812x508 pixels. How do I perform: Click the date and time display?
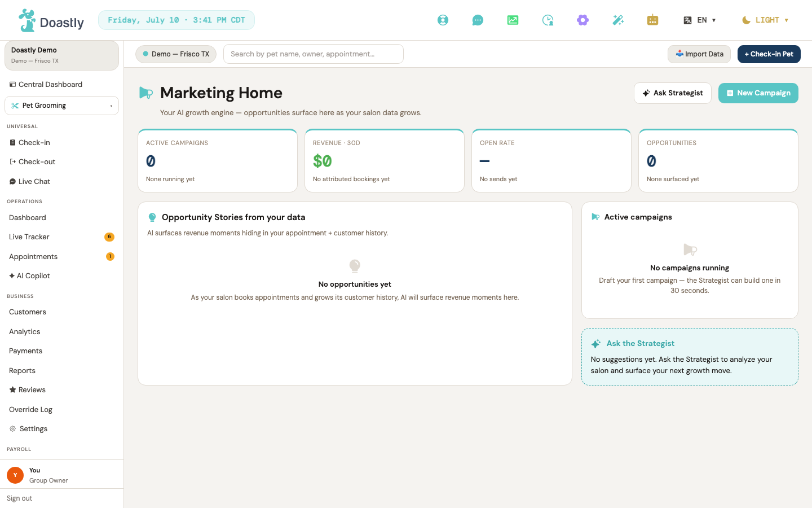click(176, 20)
